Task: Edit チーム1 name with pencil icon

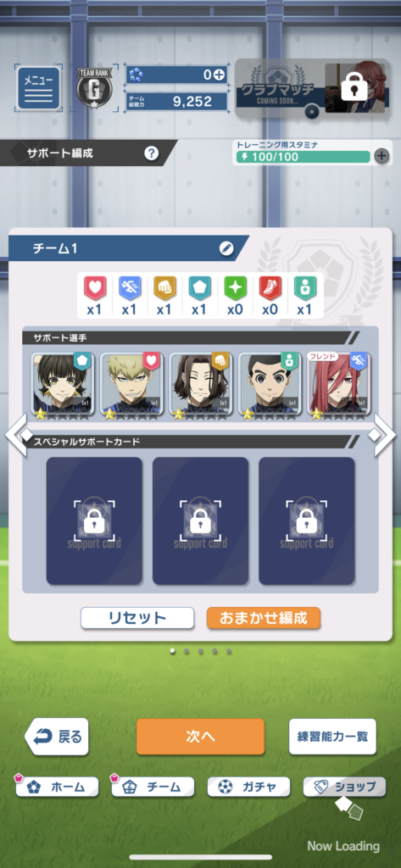Action: tap(226, 248)
